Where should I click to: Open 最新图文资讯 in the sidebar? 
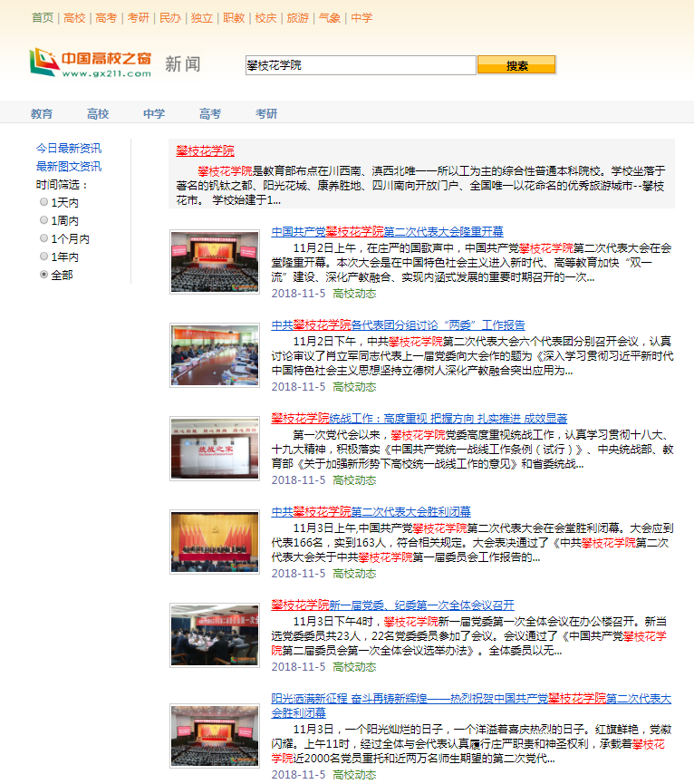click(x=69, y=166)
